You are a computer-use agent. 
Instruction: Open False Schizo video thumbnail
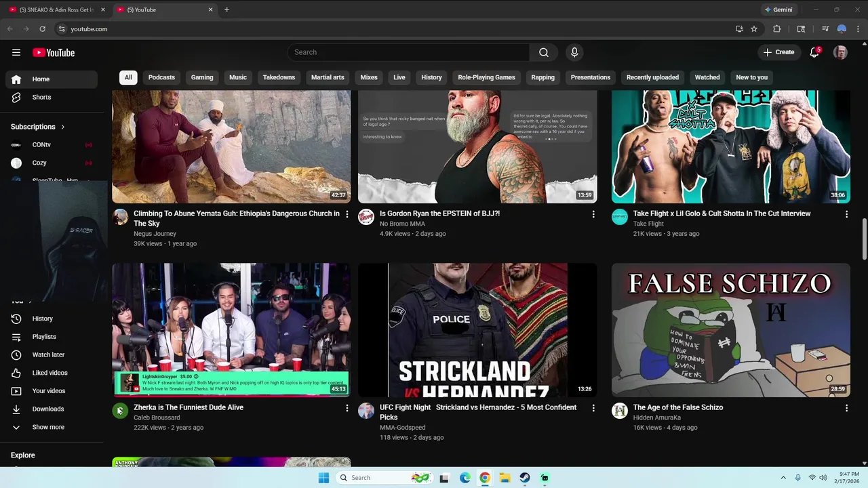click(731, 330)
